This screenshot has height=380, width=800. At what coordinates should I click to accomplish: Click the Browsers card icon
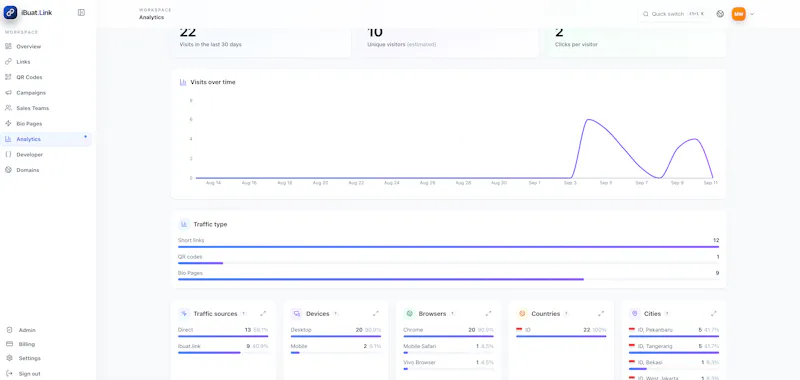tap(409, 313)
